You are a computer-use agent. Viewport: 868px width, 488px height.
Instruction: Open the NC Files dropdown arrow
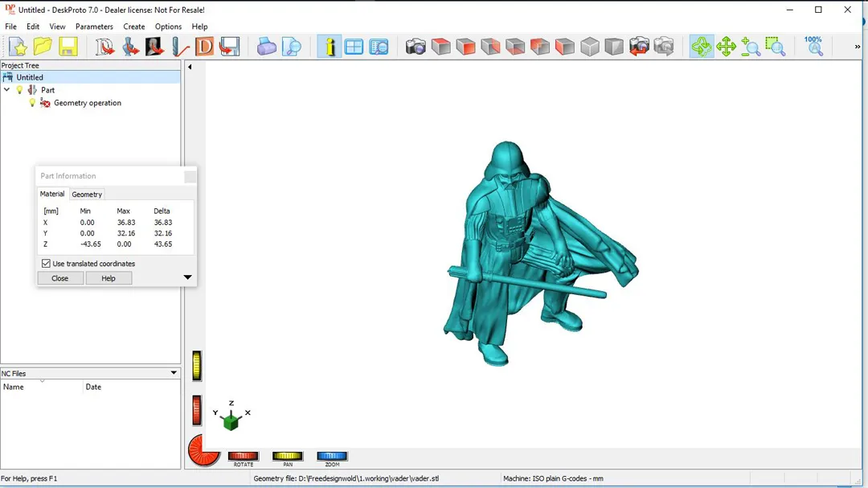174,373
